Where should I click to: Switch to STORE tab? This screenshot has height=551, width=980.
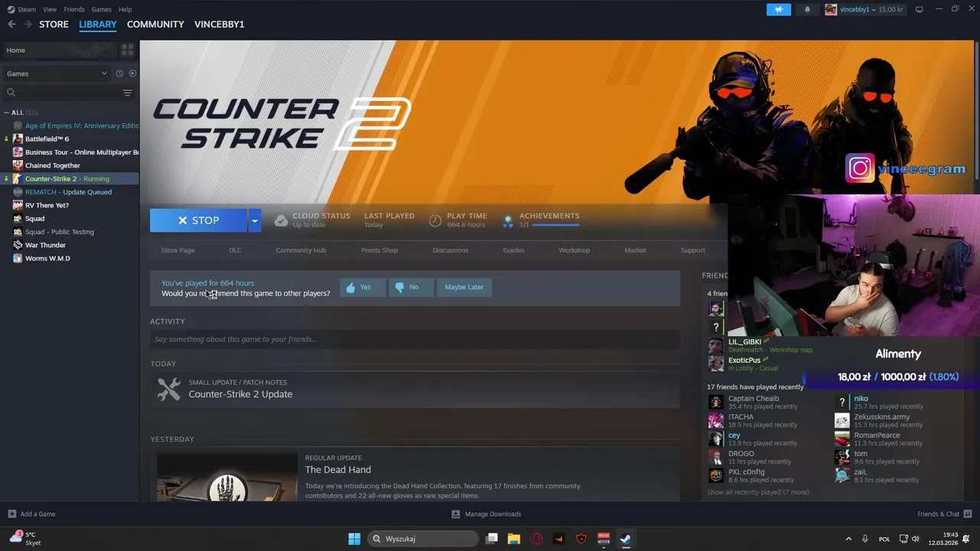click(x=54, y=24)
